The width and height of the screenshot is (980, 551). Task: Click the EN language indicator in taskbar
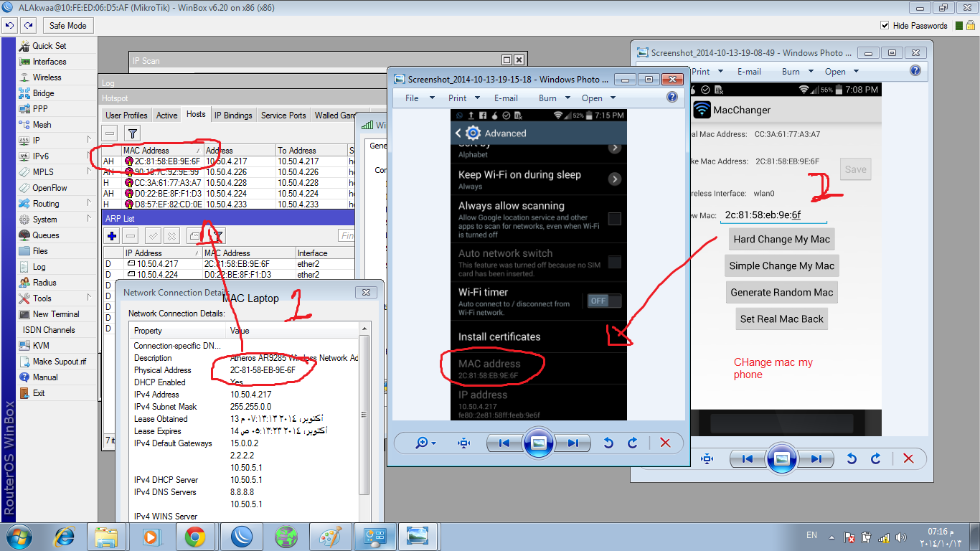click(812, 535)
